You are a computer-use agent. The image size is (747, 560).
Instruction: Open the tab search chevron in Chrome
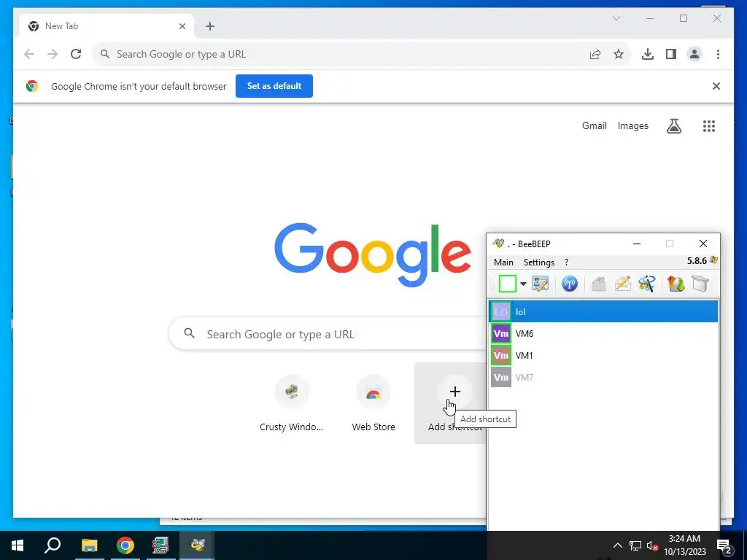point(616,18)
